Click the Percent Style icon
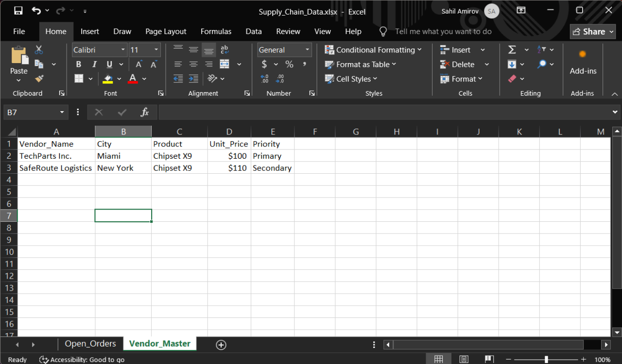The width and height of the screenshot is (622, 364). [x=289, y=64]
